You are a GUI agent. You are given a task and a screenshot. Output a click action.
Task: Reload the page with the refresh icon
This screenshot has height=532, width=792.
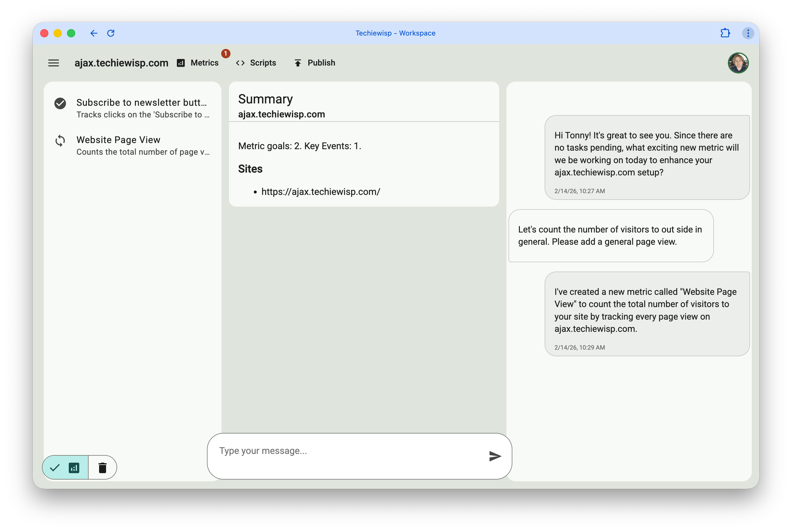111,33
